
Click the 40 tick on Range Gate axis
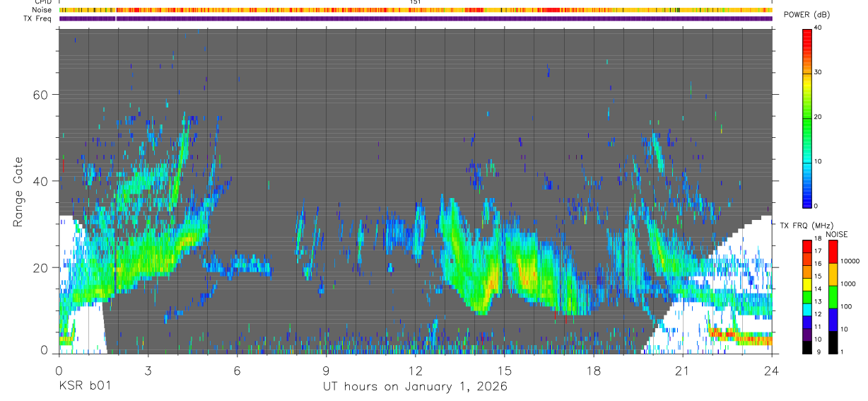click(x=42, y=181)
